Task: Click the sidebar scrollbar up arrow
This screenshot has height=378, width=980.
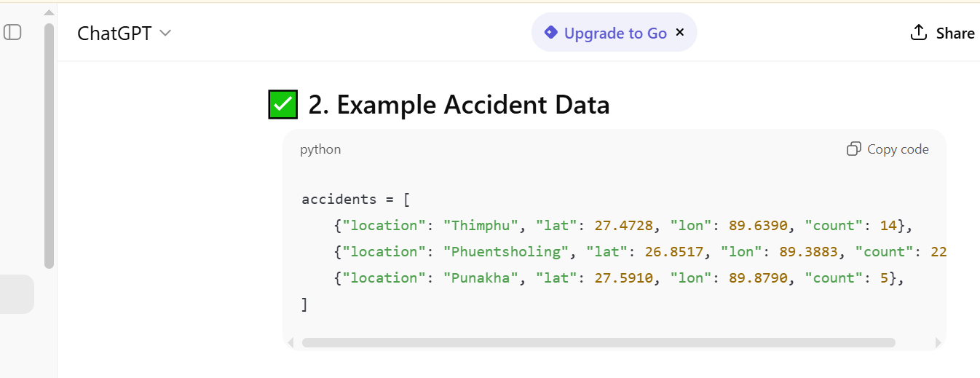Action: pyautogui.click(x=49, y=13)
